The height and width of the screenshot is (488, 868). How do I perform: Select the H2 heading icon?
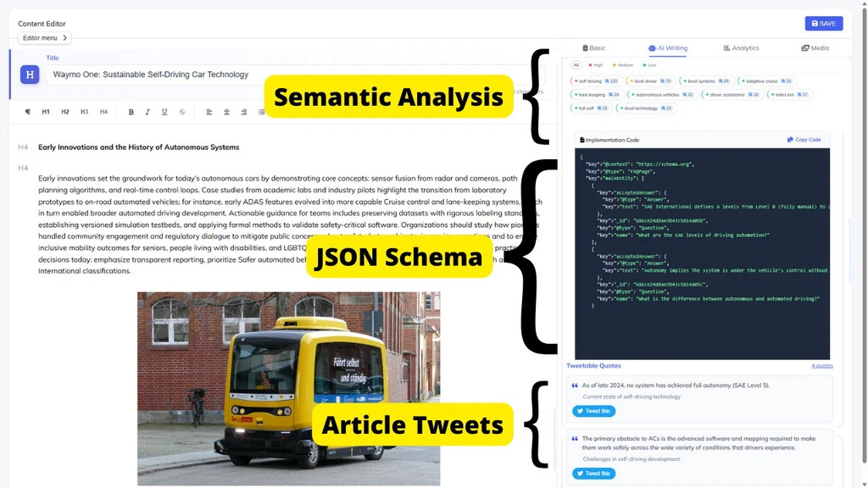click(x=64, y=112)
